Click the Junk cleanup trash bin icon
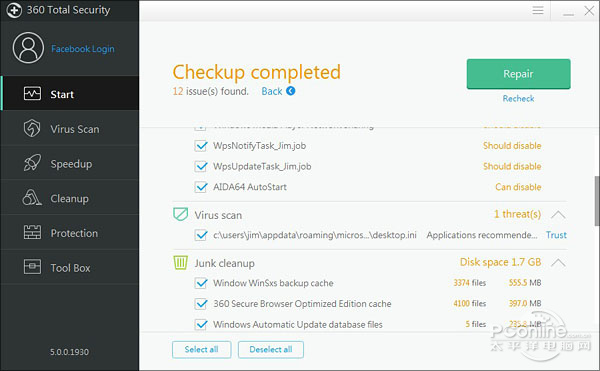Image resolution: width=600 pixels, height=371 pixels. point(180,263)
